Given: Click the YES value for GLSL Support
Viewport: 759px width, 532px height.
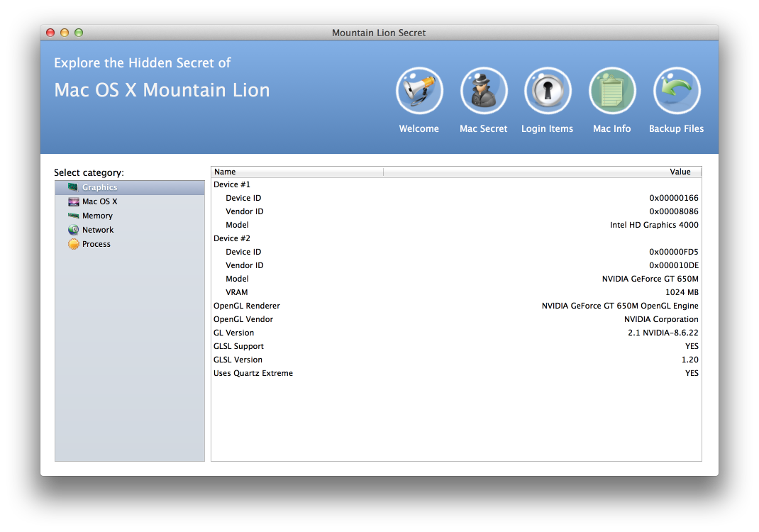Looking at the screenshot, I should (692, 347).
